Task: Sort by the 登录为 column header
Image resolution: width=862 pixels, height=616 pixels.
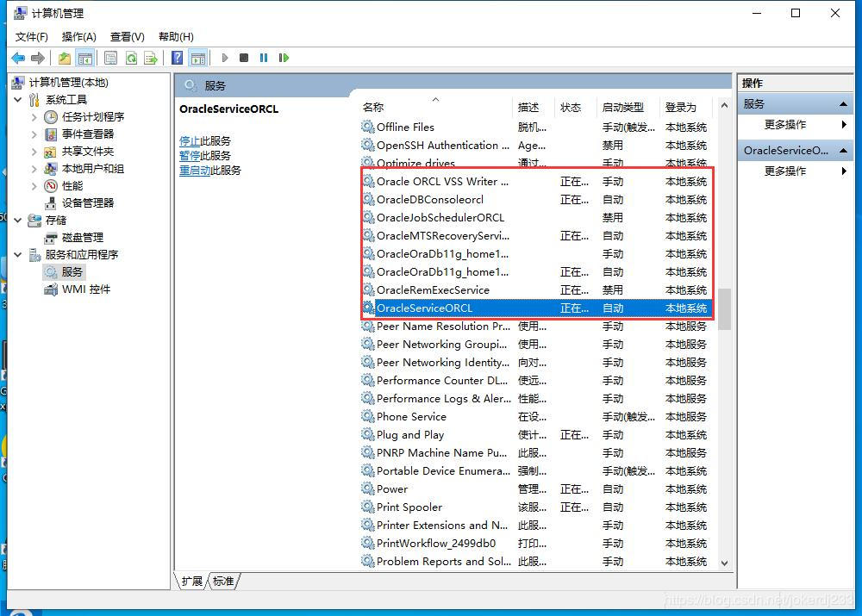Action: click(685, 107)
